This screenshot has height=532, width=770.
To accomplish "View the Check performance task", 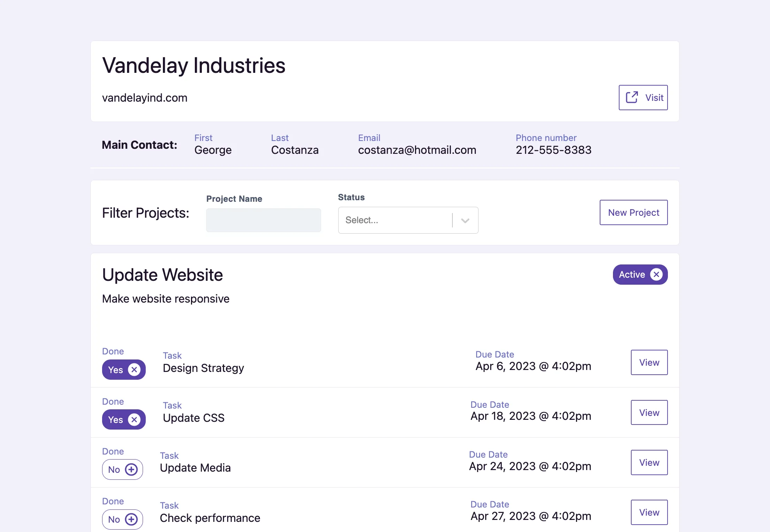I will (x=649, y=512).
